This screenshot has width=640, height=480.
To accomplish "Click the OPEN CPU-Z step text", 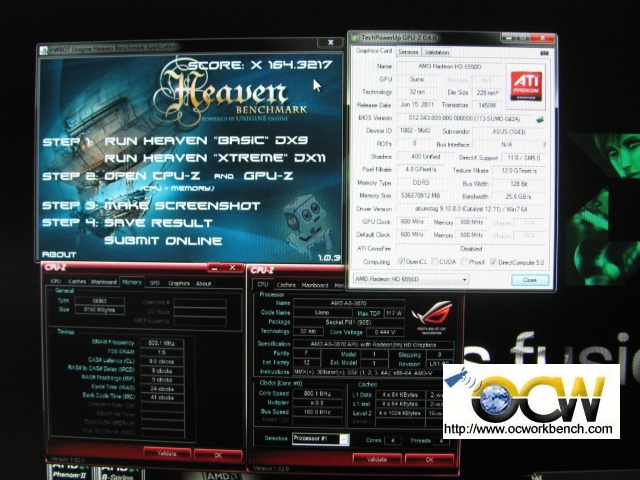I will (x=152, y=176).
